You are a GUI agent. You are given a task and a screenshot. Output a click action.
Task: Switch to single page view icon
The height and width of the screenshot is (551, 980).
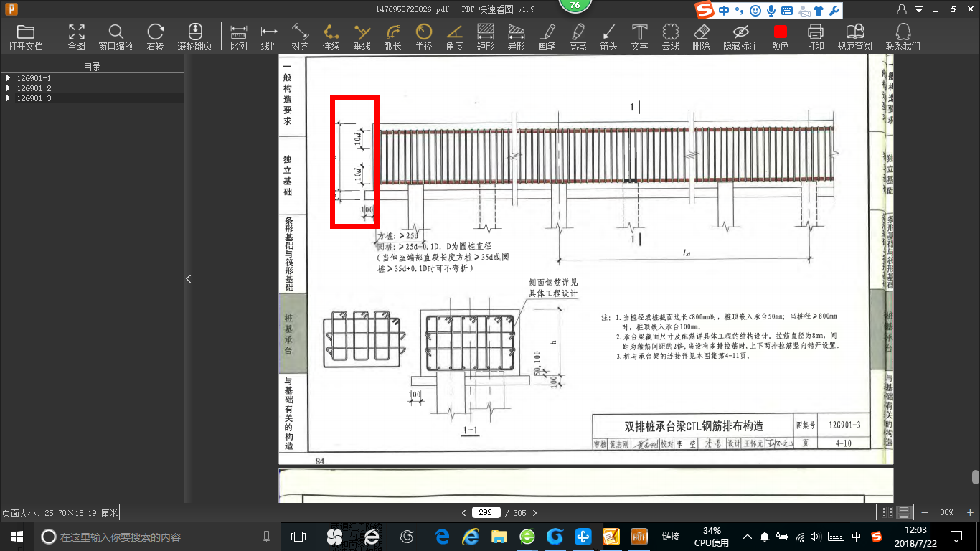(887, 512)
